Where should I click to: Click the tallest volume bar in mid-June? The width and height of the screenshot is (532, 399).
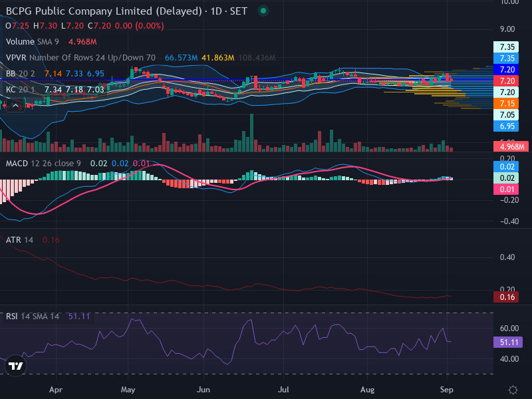[251, 132]
